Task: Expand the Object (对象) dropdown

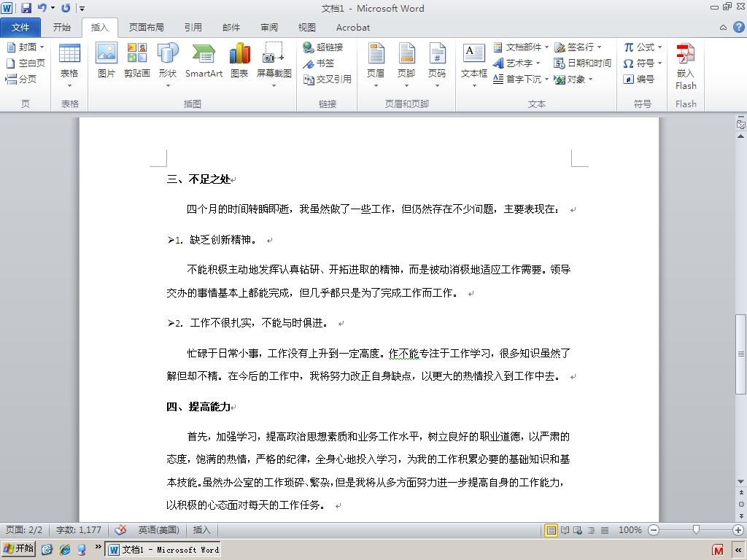Action: 590,79
